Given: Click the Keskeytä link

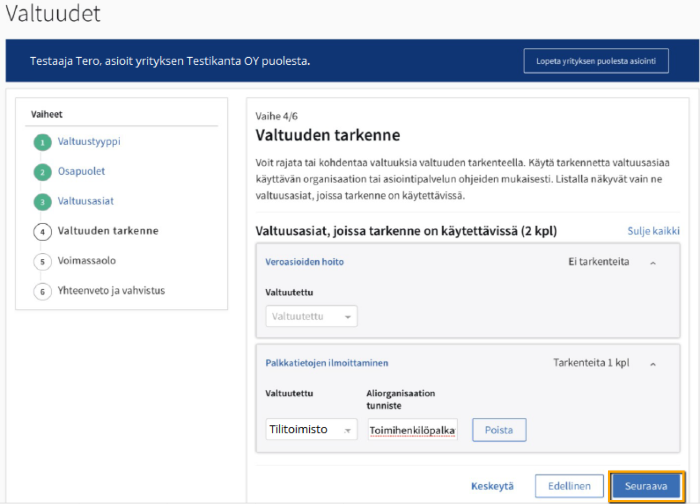Looking at the screenshot, I should [x=492, y=486].
